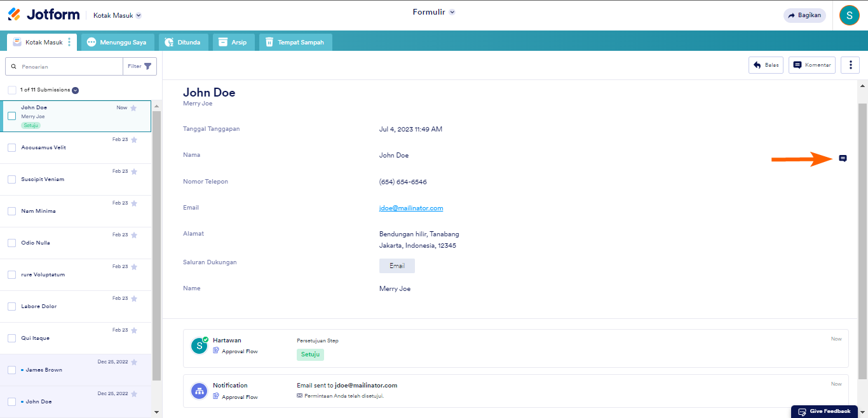The width and height of the screenshot is (868, 418).
Task: Click the Filter button
Action: click(140, 66)
